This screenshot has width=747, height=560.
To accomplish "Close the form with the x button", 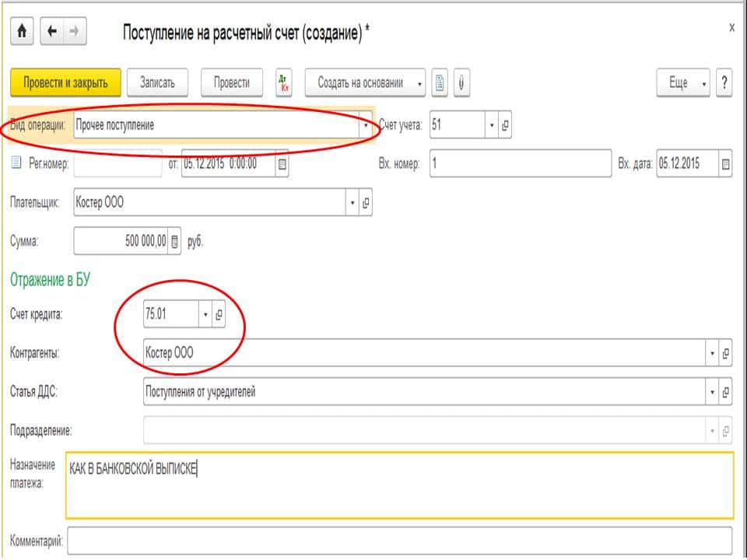I will point(731,28).
